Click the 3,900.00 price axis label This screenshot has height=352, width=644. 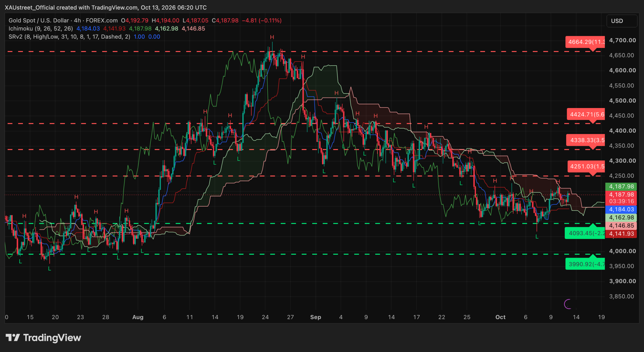622,281
